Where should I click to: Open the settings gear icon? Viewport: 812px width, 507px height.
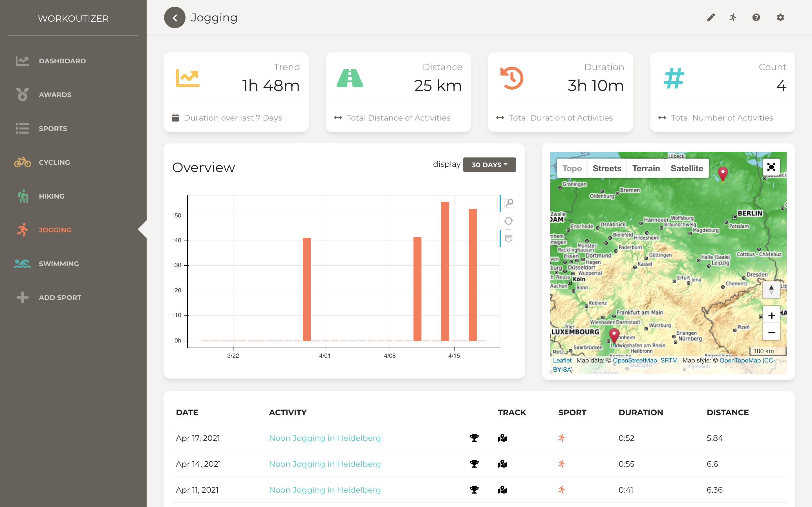pos(780,17)
